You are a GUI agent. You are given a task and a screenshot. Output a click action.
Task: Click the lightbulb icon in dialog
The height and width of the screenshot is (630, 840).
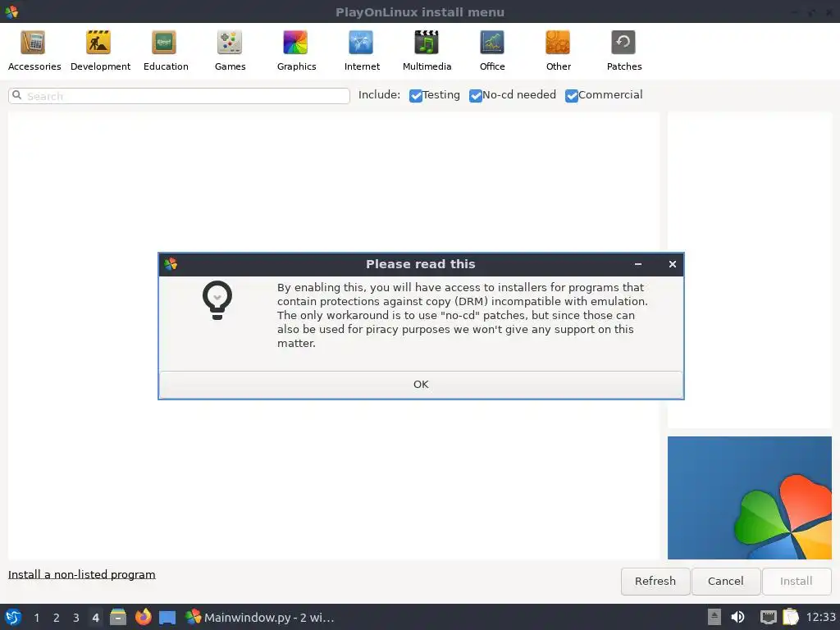217,300
